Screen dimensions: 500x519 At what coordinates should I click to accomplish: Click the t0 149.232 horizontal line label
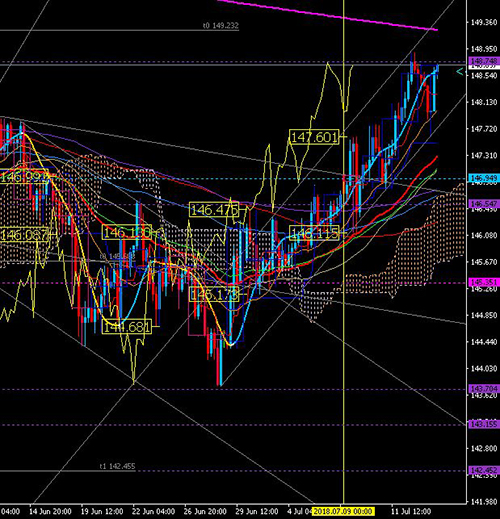(x=221, y=25)
